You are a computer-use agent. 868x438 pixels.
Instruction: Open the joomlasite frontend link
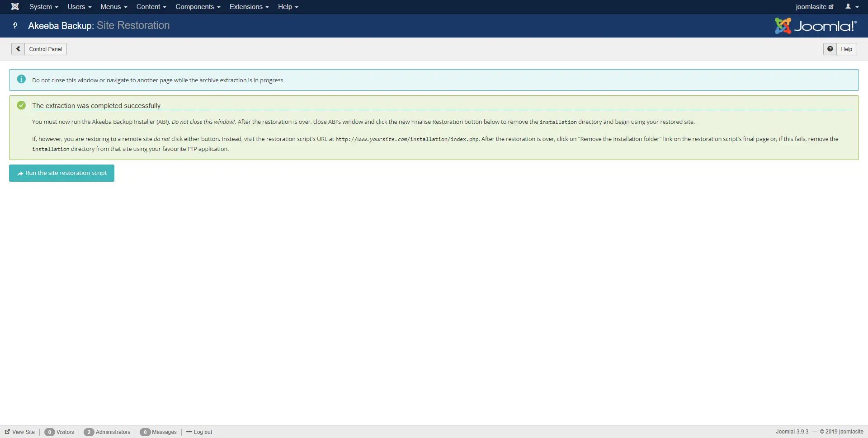(814, 7)
